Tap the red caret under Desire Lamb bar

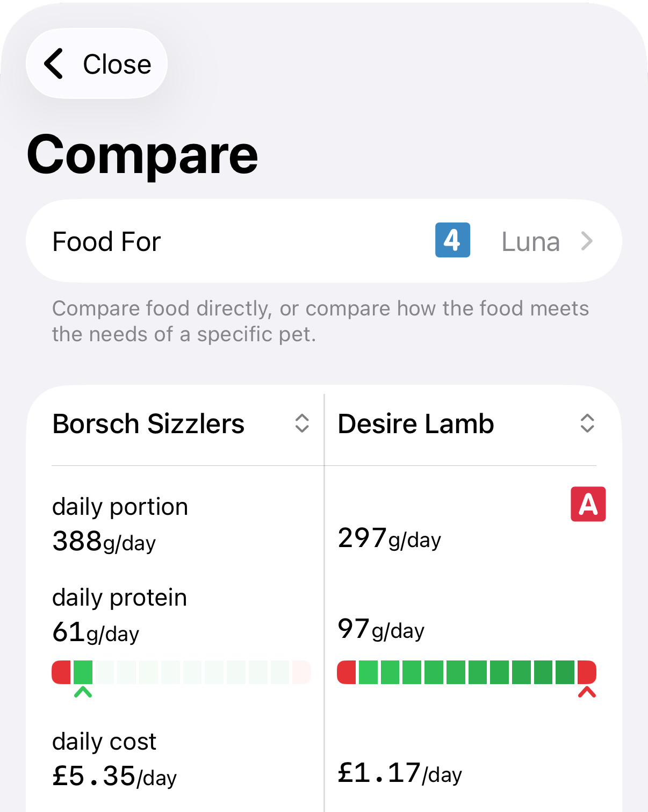pyautogui.click(x=587, y=692)
